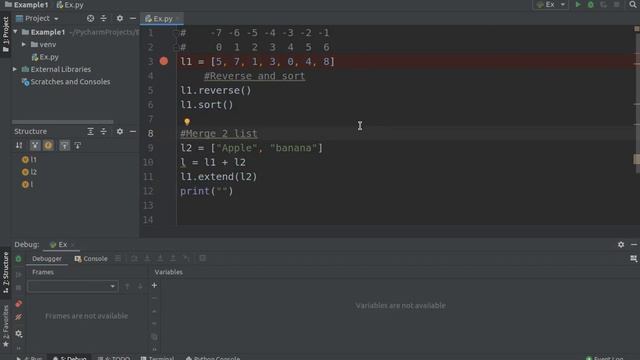This screenshot has width=640, height=360.
Task: Place cursor on l1.reverse() line
Action: click(x=216, y=90)
